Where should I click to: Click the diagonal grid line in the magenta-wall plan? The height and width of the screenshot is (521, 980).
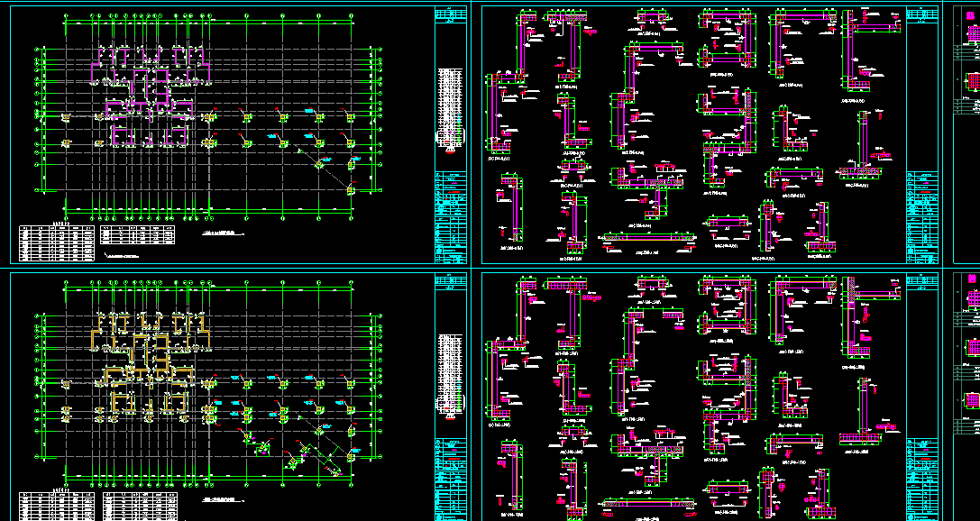pyautogui.click(x=321, y=169)
